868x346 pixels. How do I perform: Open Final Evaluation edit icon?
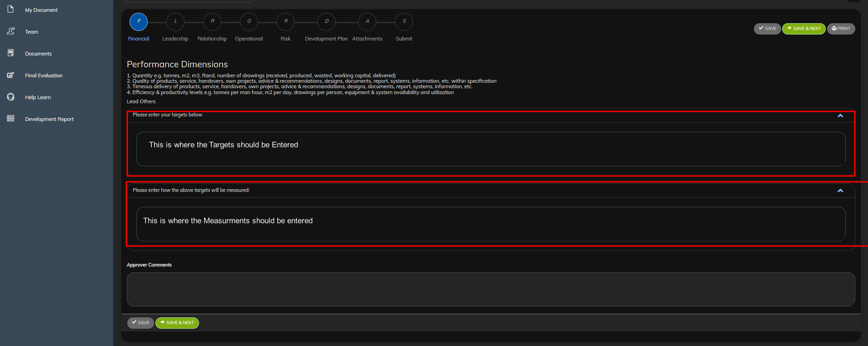pyautogui.click(x=10, y=75)
